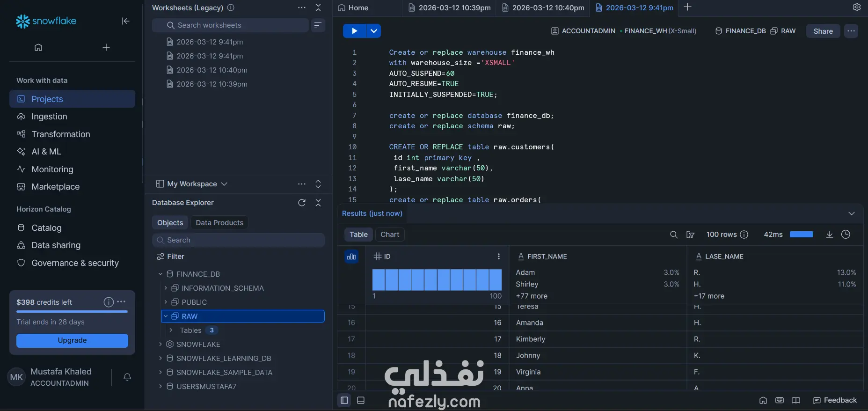Toggle the side panel layout button
Screen dimensions: 868x411
(x=344, y=400)
